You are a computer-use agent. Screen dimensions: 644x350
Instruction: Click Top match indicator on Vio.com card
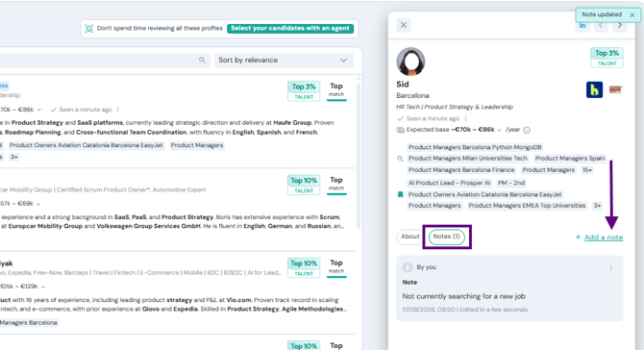click(336, 267)
